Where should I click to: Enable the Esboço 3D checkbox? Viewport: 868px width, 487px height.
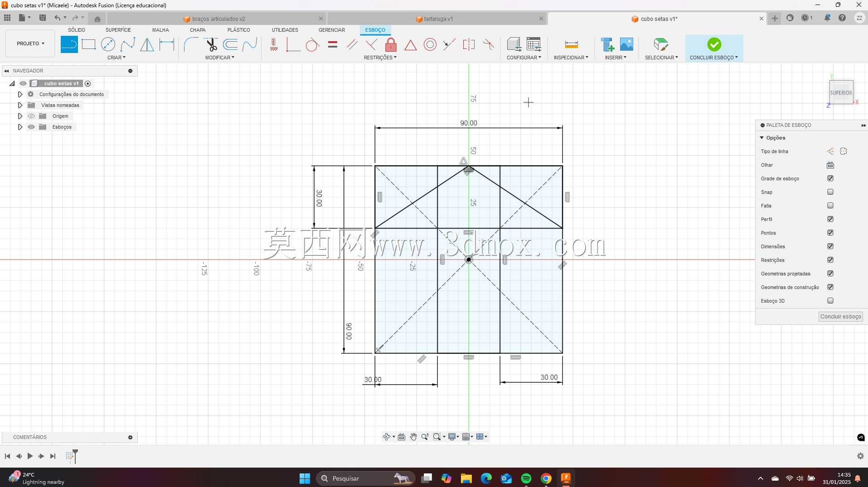[x=830, y=301]
